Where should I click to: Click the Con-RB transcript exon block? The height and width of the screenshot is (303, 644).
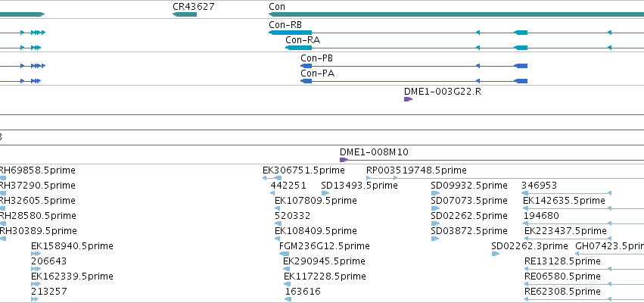(290, 33)
